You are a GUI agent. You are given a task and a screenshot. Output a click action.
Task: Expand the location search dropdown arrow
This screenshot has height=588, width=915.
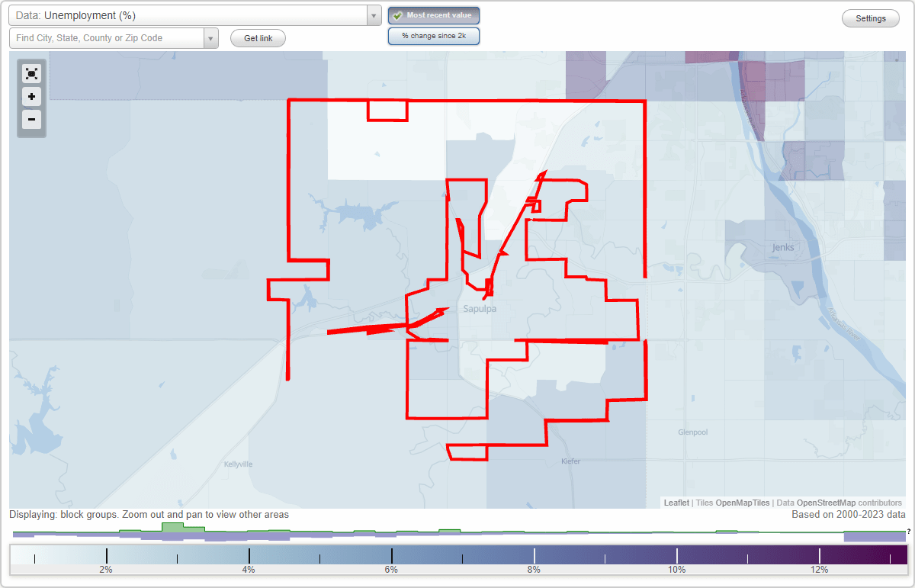tap(211, 38)
